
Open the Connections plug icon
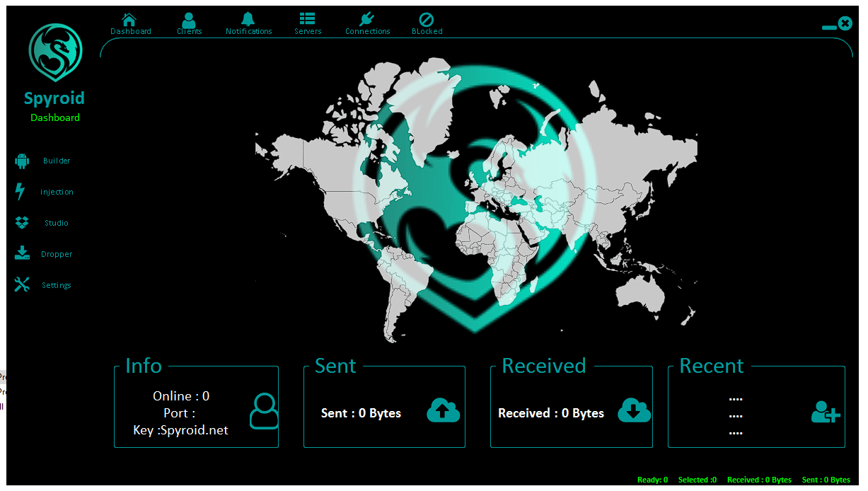point(366,19)
